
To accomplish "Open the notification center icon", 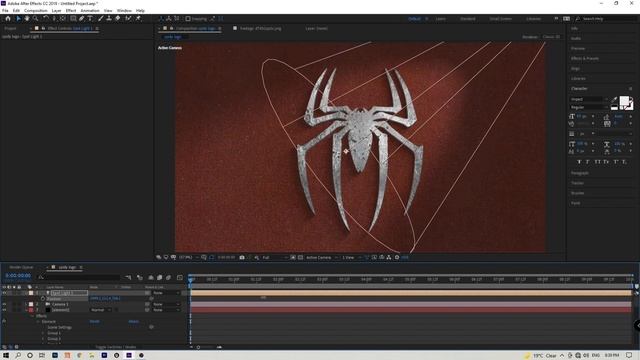I will pyautogui.click(x=629, y=355).
